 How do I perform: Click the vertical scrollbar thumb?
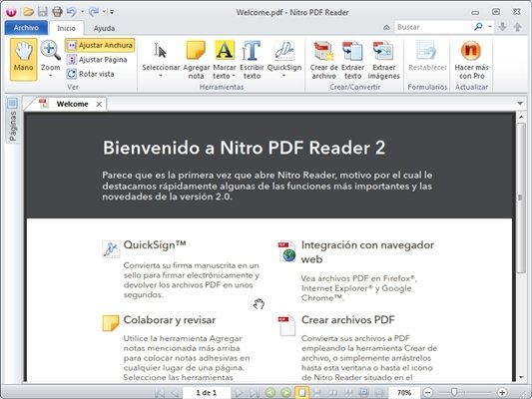(521, 198)
